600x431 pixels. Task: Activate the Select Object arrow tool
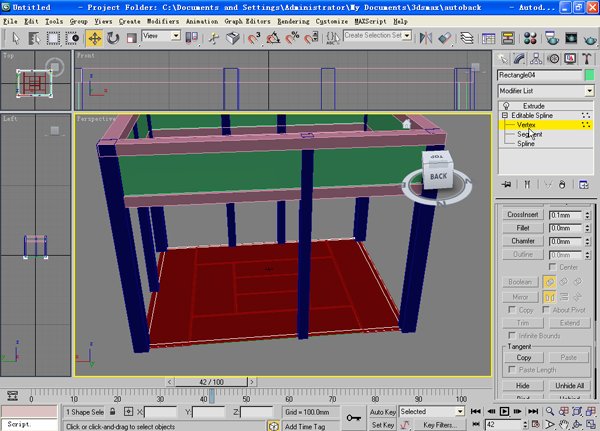(14, 38)
